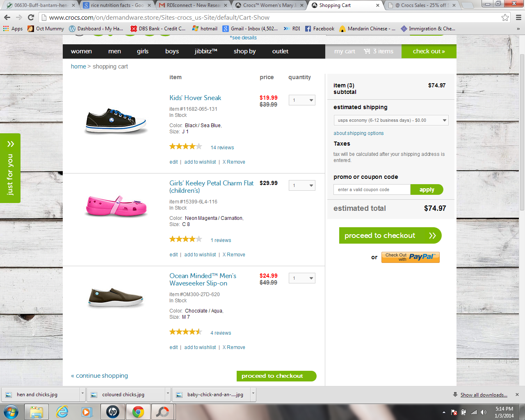Viewport: 525px width, 420px height.
Task: Reload the page with the refresh icon
Action: point(31,17)
